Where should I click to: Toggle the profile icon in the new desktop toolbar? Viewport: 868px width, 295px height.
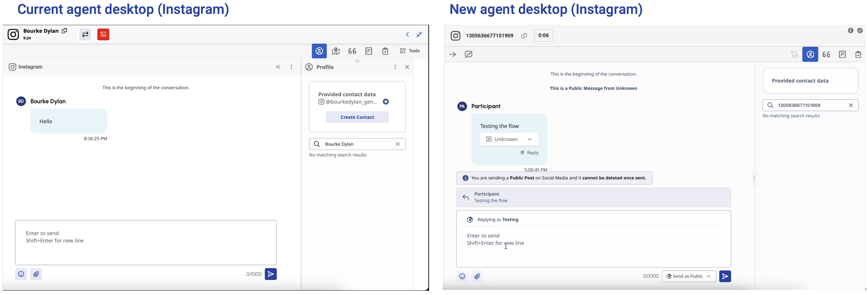tap(810, 54)
